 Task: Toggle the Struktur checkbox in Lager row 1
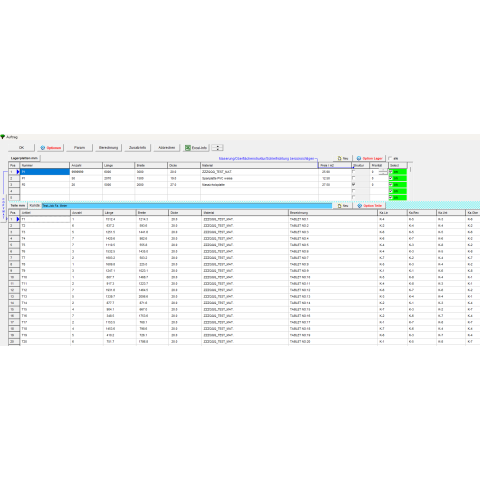coord(354,172)
